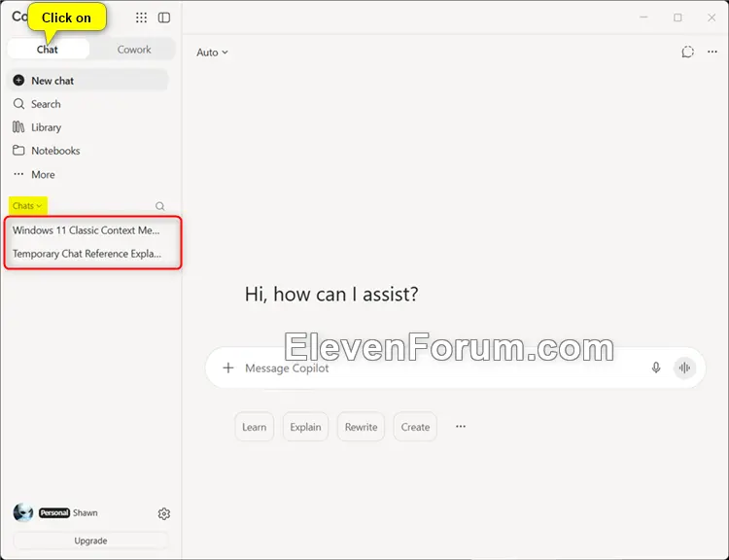Click the Personal account badge
The image size is (729, 560).
(54, 512)
